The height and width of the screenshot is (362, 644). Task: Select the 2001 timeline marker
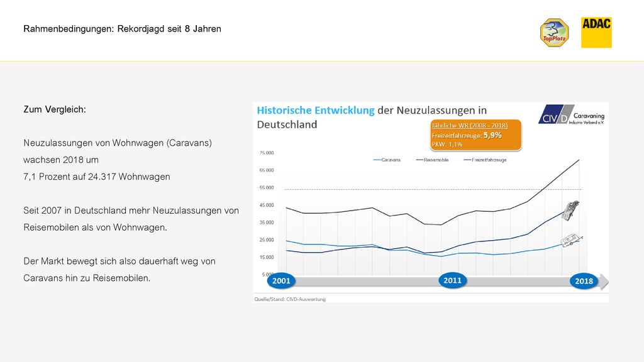(x=281, y=281)
